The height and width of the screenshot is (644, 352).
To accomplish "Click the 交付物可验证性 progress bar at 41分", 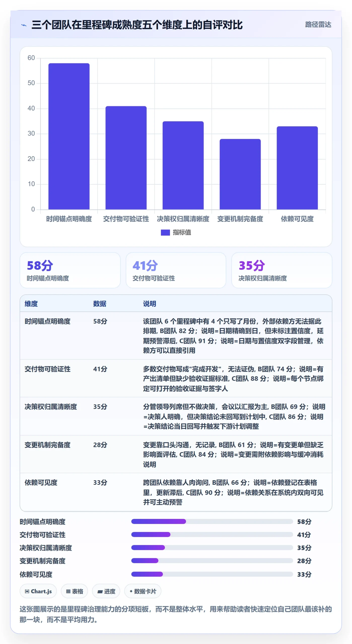I will pos(212,534).
